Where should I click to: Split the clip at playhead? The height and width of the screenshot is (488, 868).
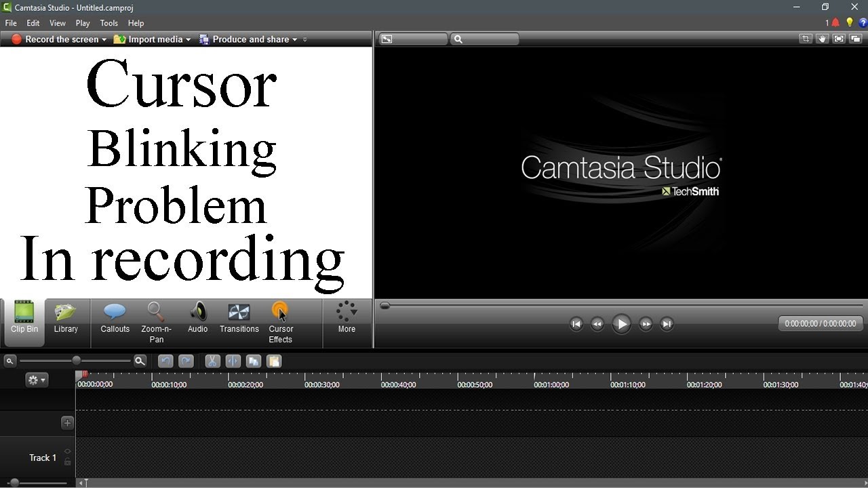233,361
